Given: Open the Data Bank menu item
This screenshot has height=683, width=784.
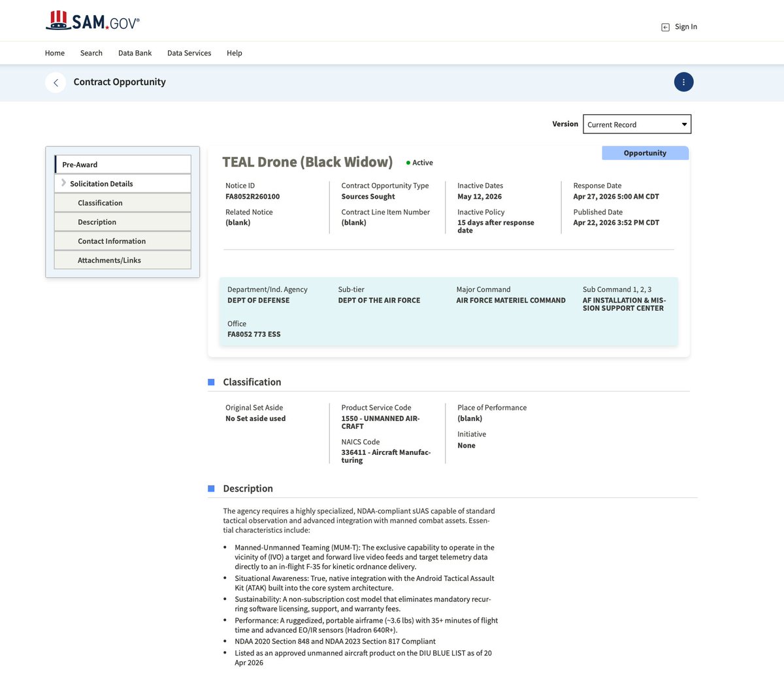Looking at the screenshot, I should tap(135, 53).
